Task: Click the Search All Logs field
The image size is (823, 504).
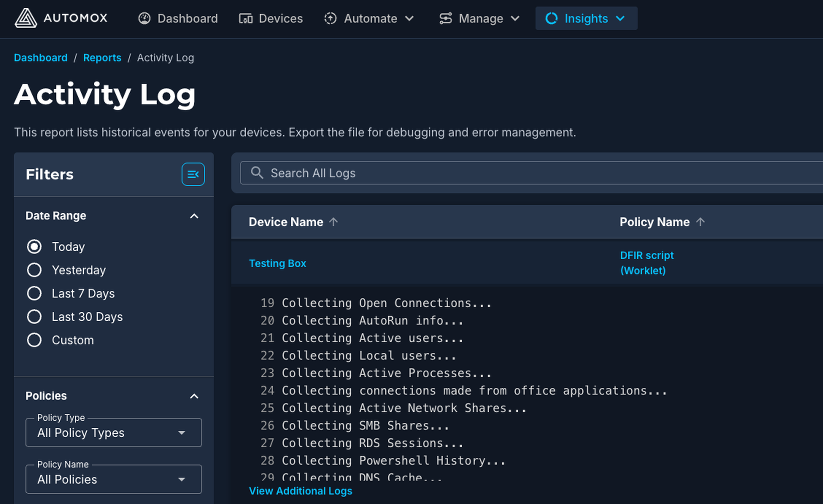Action: click(531, 173)
